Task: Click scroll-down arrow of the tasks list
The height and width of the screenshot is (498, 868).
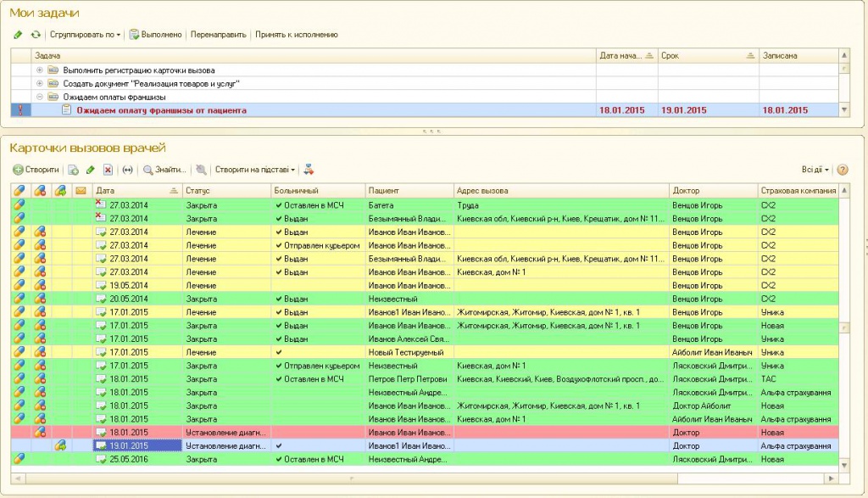Action: point(844,109)
